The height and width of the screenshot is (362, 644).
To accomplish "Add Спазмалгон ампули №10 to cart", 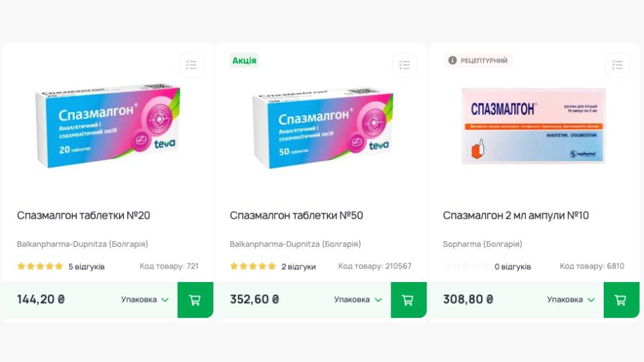I will click(621, 300).
